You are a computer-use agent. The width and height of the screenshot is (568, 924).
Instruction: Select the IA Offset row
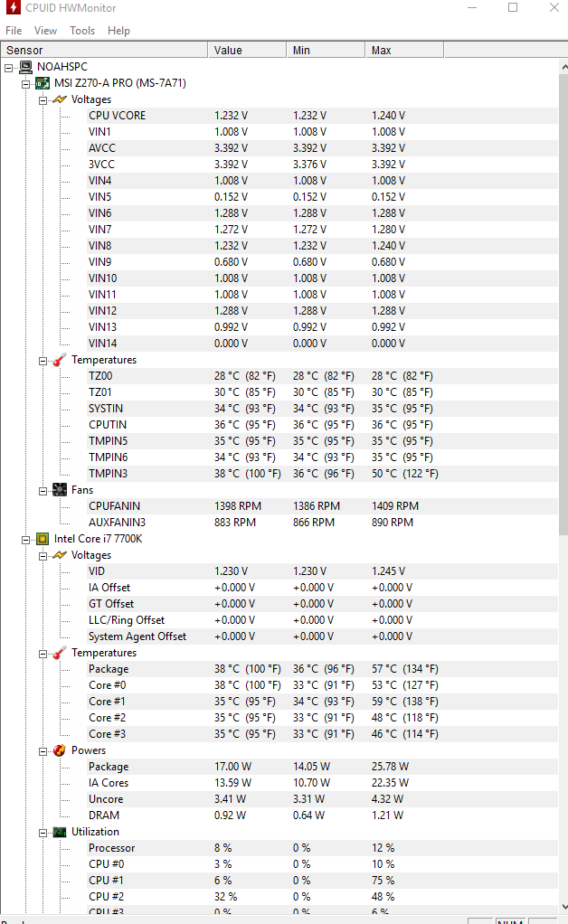pos(322,588)
